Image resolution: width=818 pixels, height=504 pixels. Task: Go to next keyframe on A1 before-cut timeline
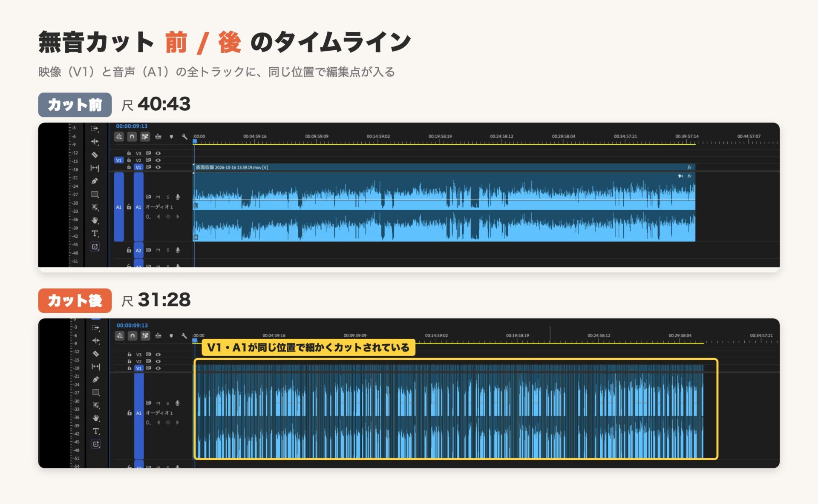pyautogui.click(x=178, y=217)
